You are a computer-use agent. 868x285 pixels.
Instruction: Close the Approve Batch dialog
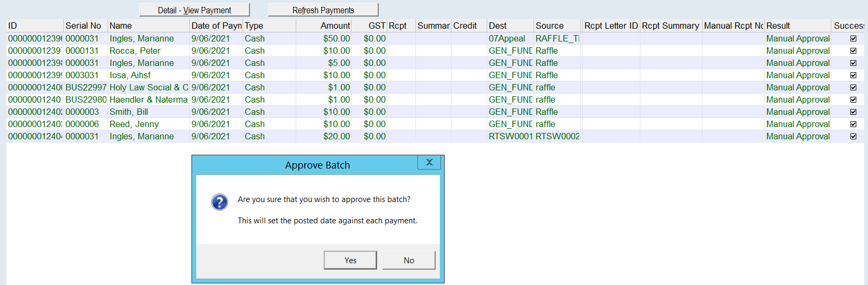pyautogui.click(x=429, y=162)
